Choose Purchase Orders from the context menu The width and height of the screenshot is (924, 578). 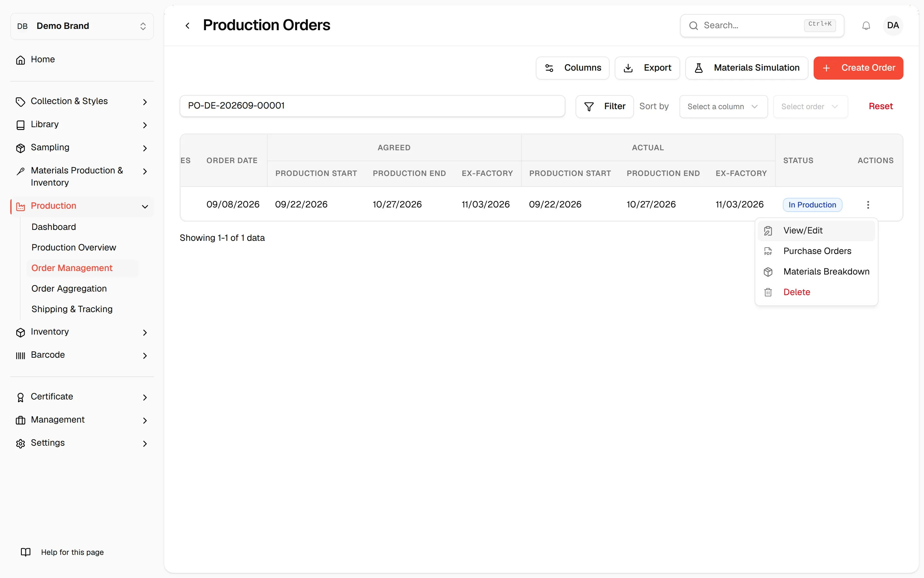[x=816, y=251]
